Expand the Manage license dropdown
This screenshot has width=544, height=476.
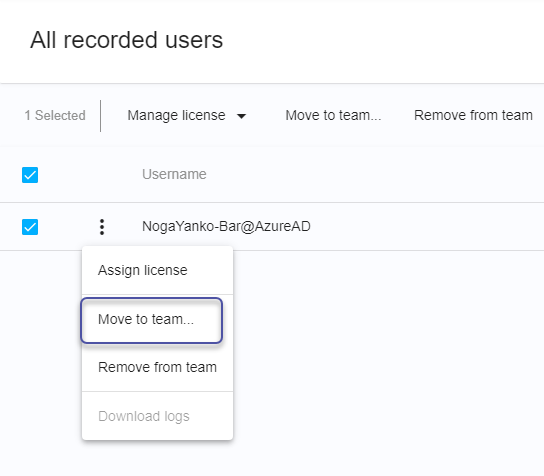(187, 116)
